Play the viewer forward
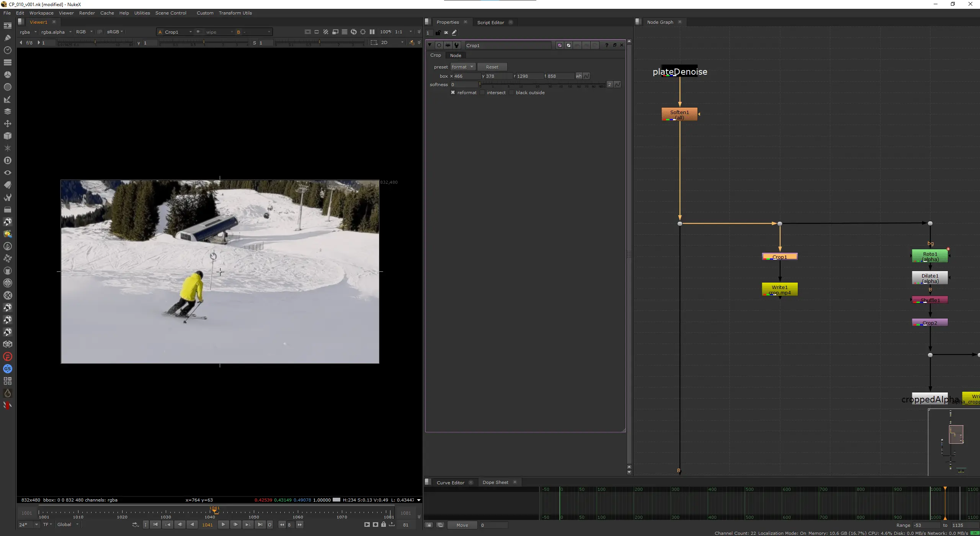 click(223, 525)
